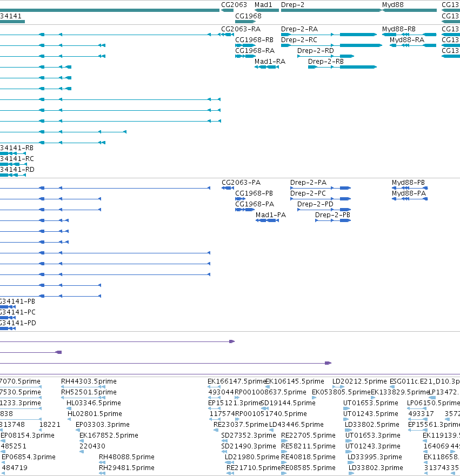Click EST label RE40818.5prime

tap(308, 457)
